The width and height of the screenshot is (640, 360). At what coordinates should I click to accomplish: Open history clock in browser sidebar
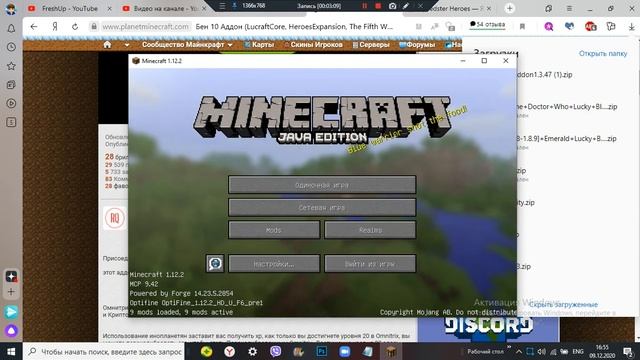pos(11,47)
